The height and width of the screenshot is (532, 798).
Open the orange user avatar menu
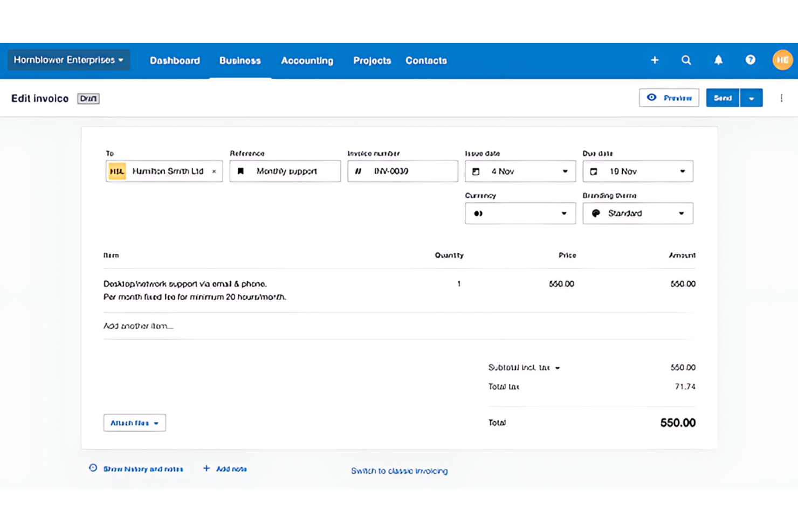coord(782,60)
